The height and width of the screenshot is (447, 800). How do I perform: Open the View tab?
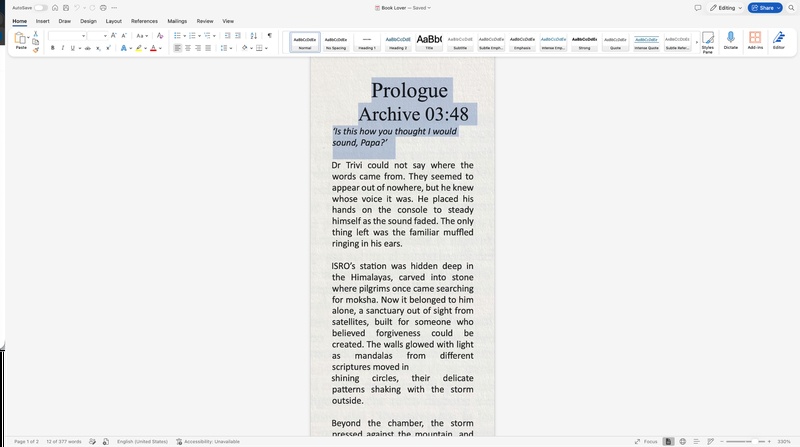pos(228,21)
